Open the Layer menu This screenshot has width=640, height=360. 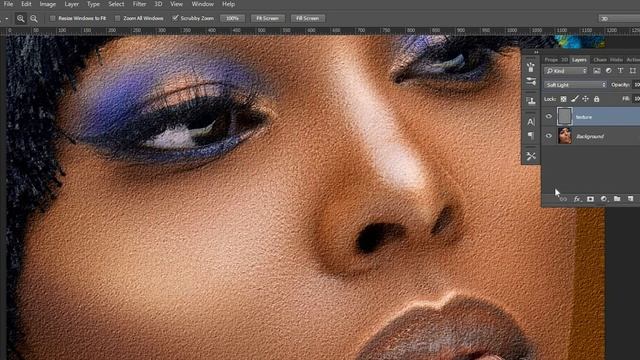(71, 4)
